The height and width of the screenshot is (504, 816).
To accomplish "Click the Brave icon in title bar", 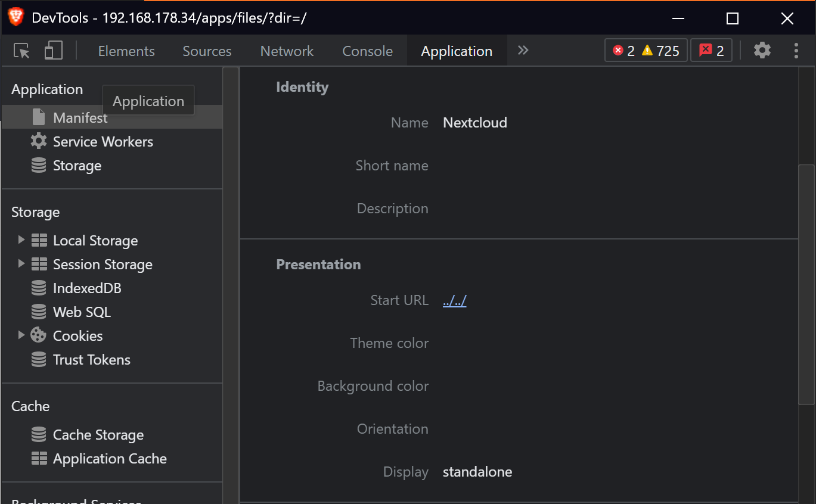I will tap(16, 18).
